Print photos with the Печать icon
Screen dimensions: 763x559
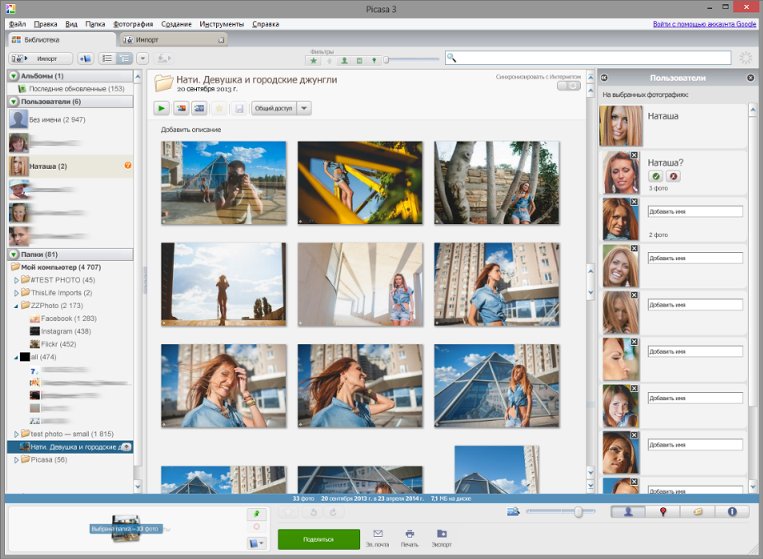pyautogui.click(x=410, y=538)
